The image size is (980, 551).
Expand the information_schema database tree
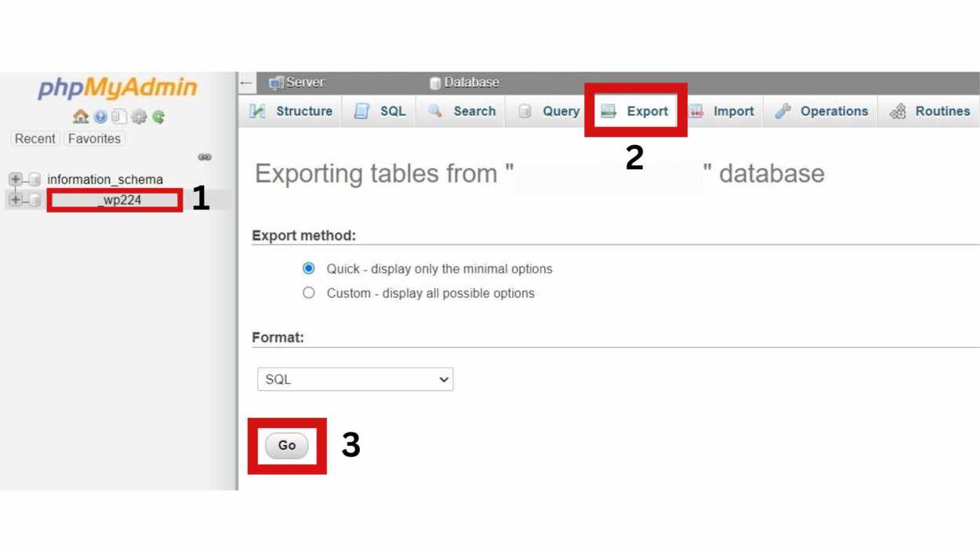click(15, 179)
